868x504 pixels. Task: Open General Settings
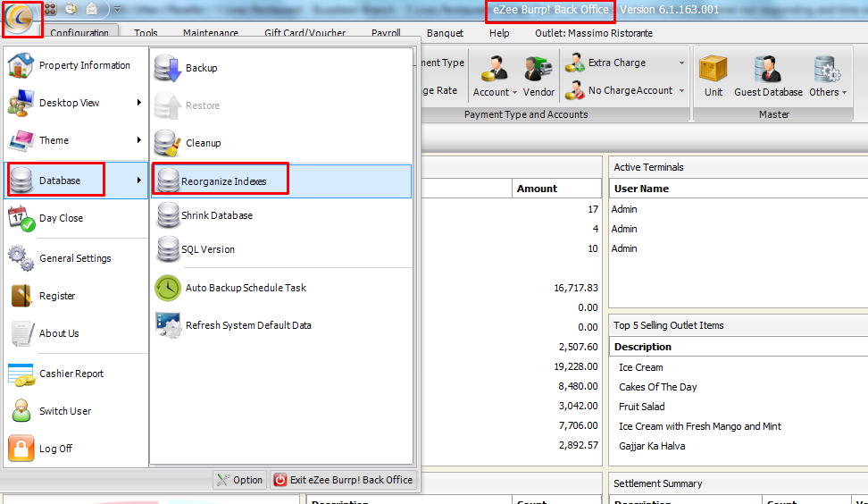(76, 258)
